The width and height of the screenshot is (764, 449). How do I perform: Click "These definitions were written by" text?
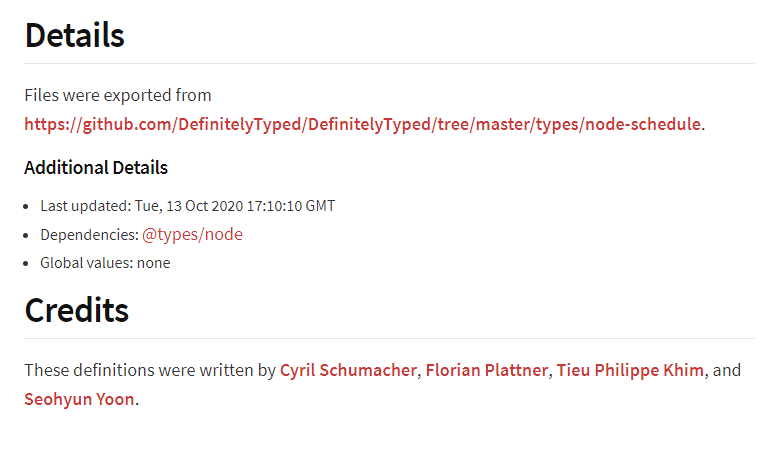[x=150, y=371]
